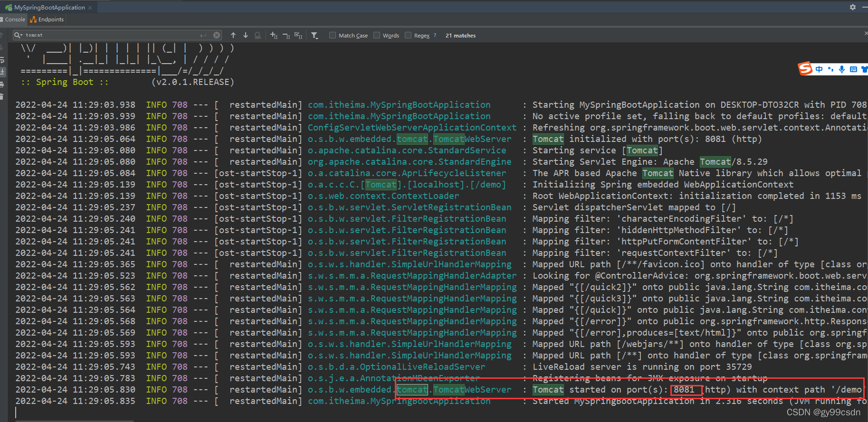The width and height of the screenshot is (868, 422).
Task: Click the 2022-04-24 11:29:05.830 timestamp
Action: [75, 390]
